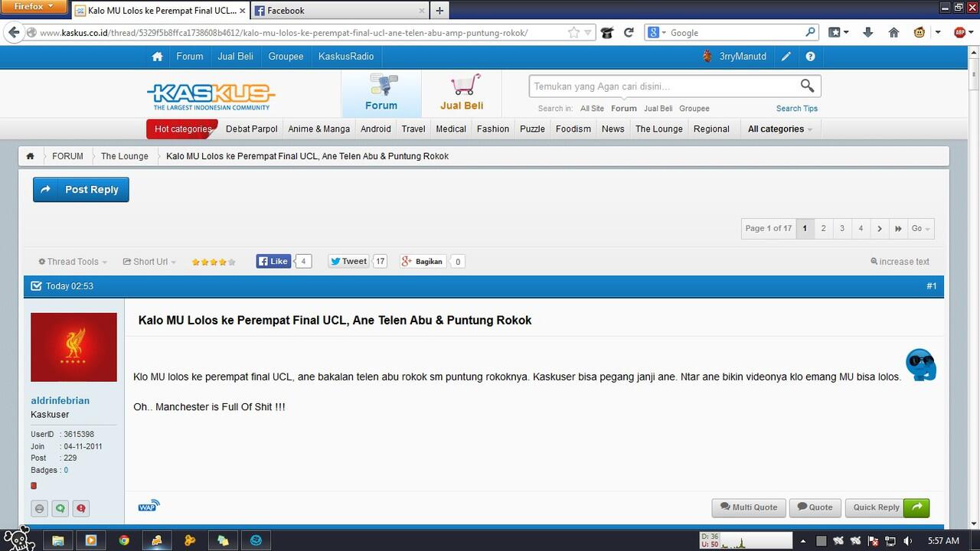Go back with the browser back arrow
The height and width of the screenshot is (551, 980).
coord(13,32)
